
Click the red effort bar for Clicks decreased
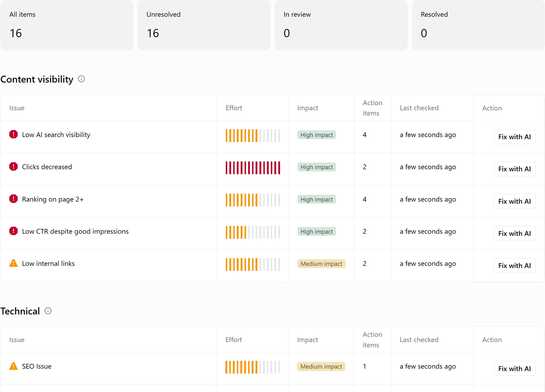(253, 168)
